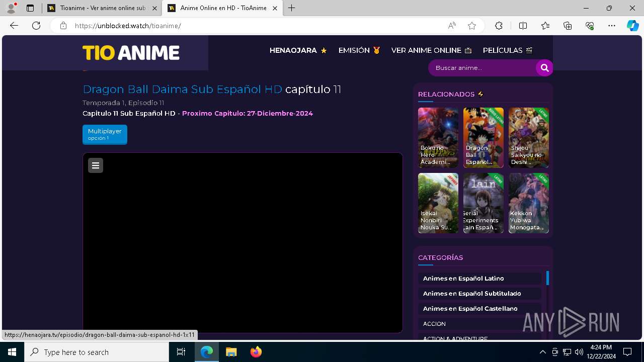The height and width of the screenshot is (362, 644).
Task: Add page to favorites star icon
Action: (472, 26)
